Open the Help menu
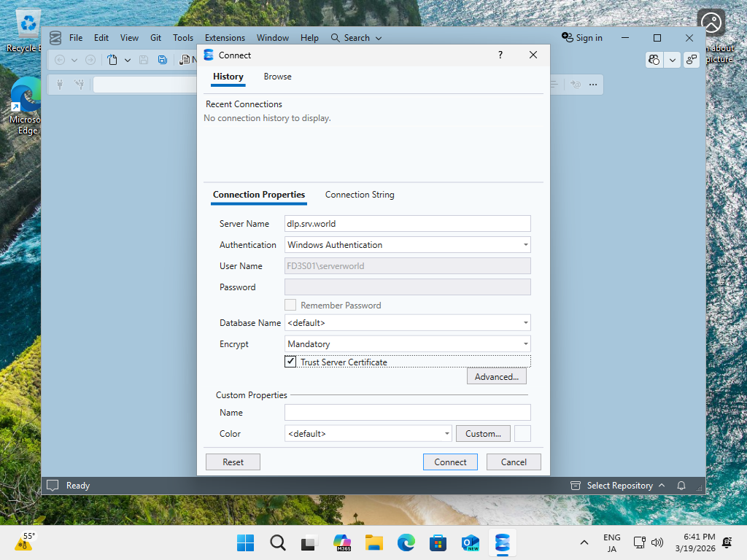Screen dimensions: 747x560 pos(309,38)
